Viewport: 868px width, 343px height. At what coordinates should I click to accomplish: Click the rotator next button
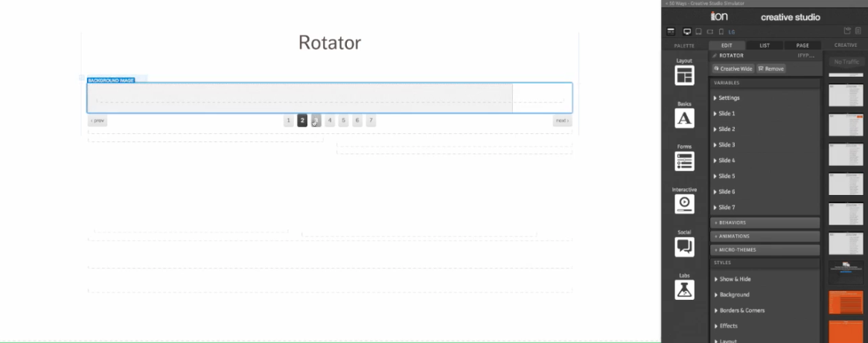[x=562, y=121]
